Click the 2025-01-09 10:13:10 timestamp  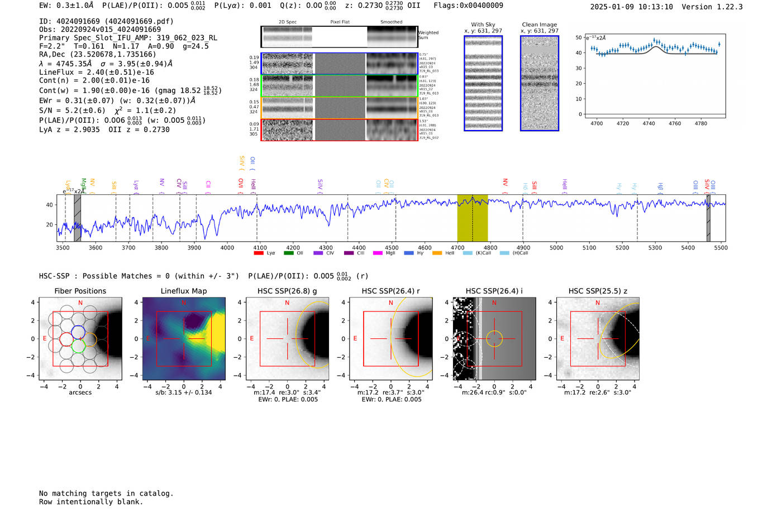(x=631, y=7)
